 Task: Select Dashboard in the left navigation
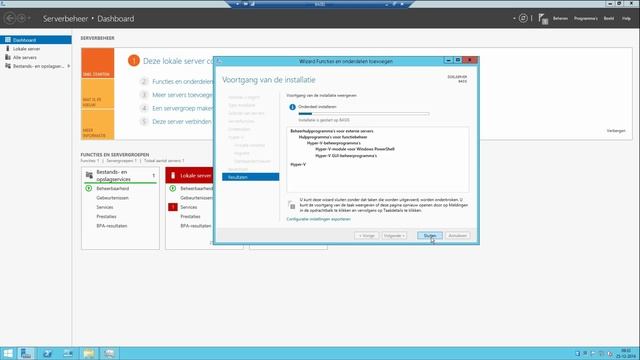pyautogui.click(x=36, y=40)
